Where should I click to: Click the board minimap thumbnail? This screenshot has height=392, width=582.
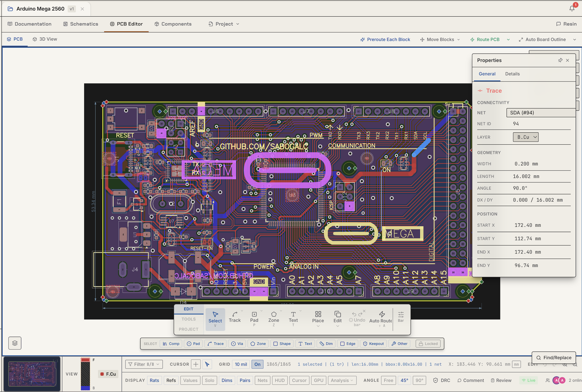click(x=32, y=374)
